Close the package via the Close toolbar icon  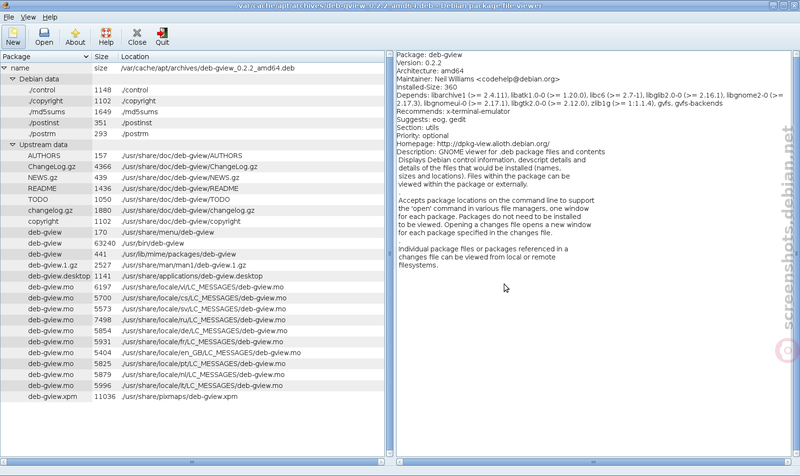pos(137,37)
